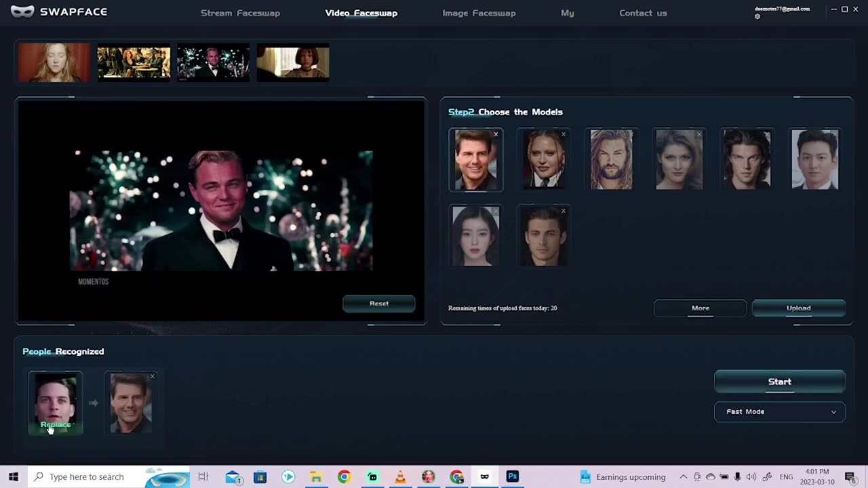Open the Stream Faceswap section
This screenshot has height=488, width=868.
(240, 12)
